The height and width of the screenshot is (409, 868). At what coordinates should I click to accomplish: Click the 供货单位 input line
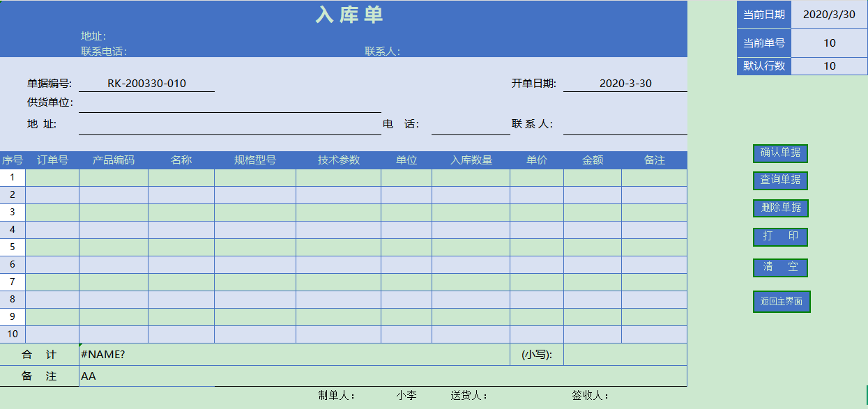pos(230,103)
